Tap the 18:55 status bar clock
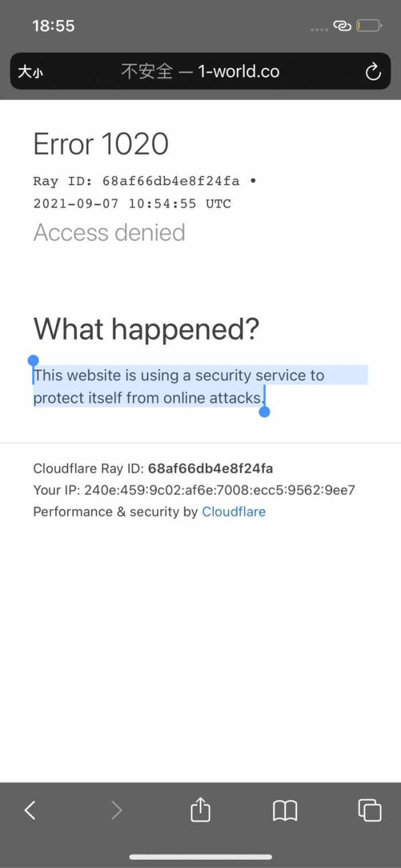The height and width of the screenshot is (868, 401). point(53,26)
